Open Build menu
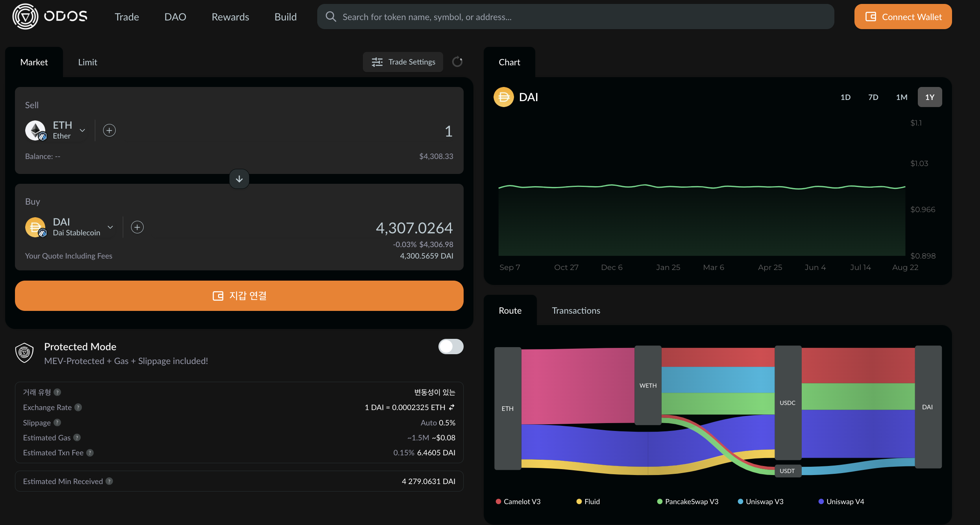The width and height of the screenshot is (980, 525). 285,17
